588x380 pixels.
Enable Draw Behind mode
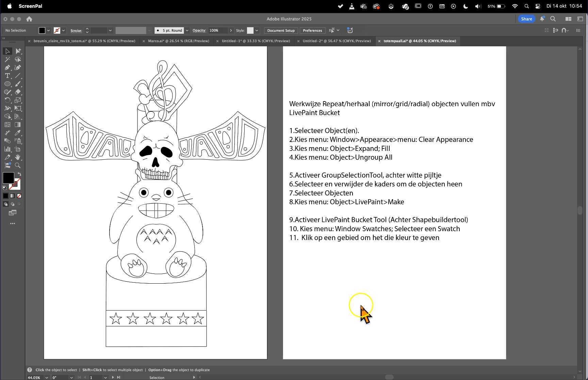pyautogui.click(x=13, y=204)
